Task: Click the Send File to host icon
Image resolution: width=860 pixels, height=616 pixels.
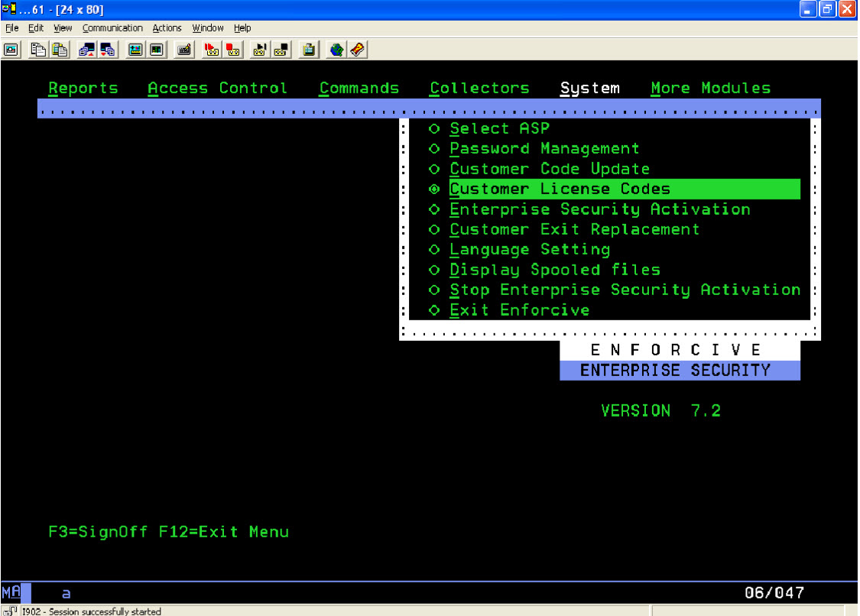Action: (x=86, y=50)
